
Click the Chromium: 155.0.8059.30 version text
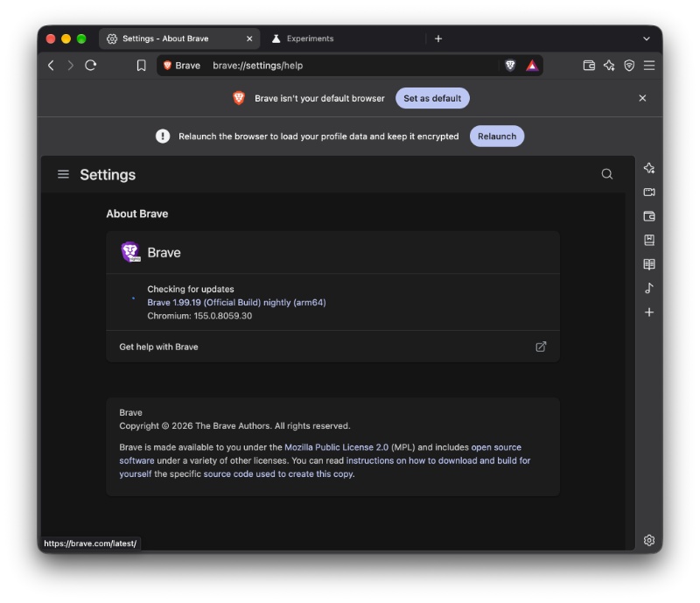199,316
